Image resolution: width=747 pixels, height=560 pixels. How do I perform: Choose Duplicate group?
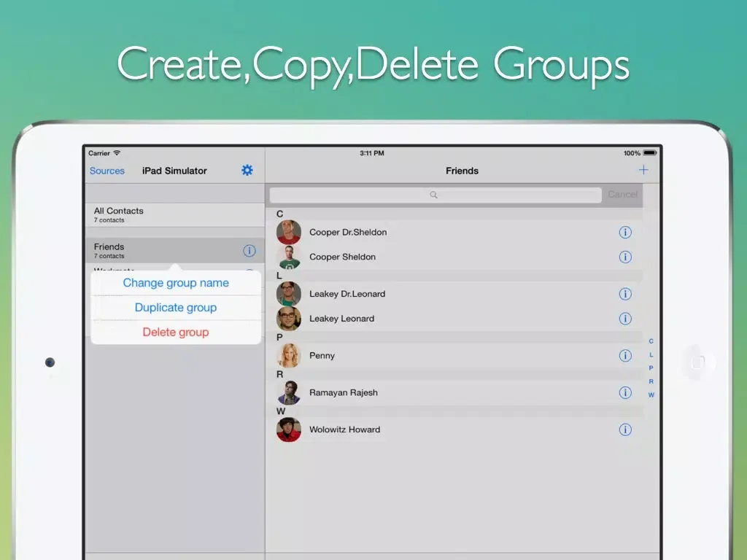coord(176,308)
